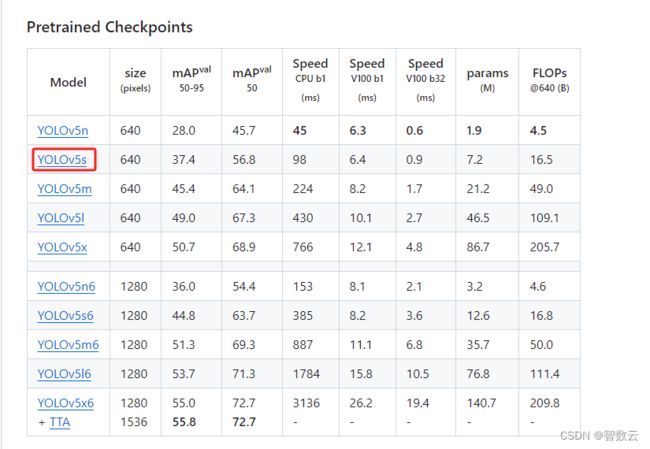Screen dimensions: 650x449
Task: Click the Speed V100 b32 column header
Action: point(426,80)
